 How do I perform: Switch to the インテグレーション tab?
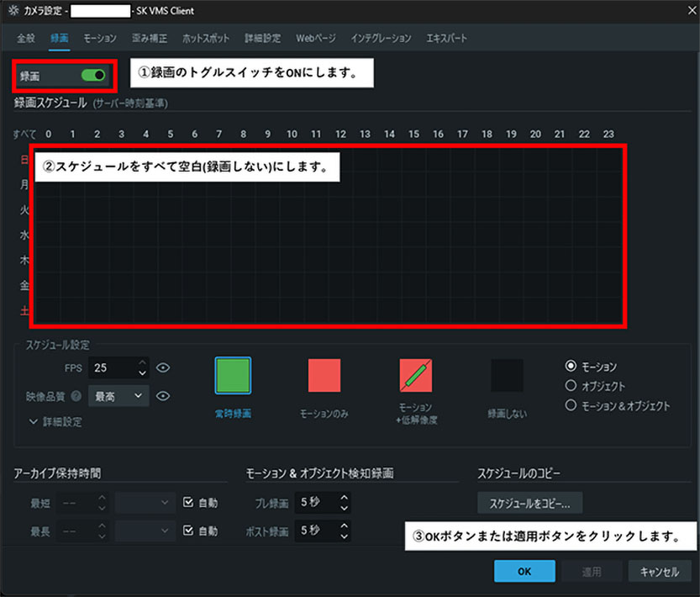pos(381,39)
